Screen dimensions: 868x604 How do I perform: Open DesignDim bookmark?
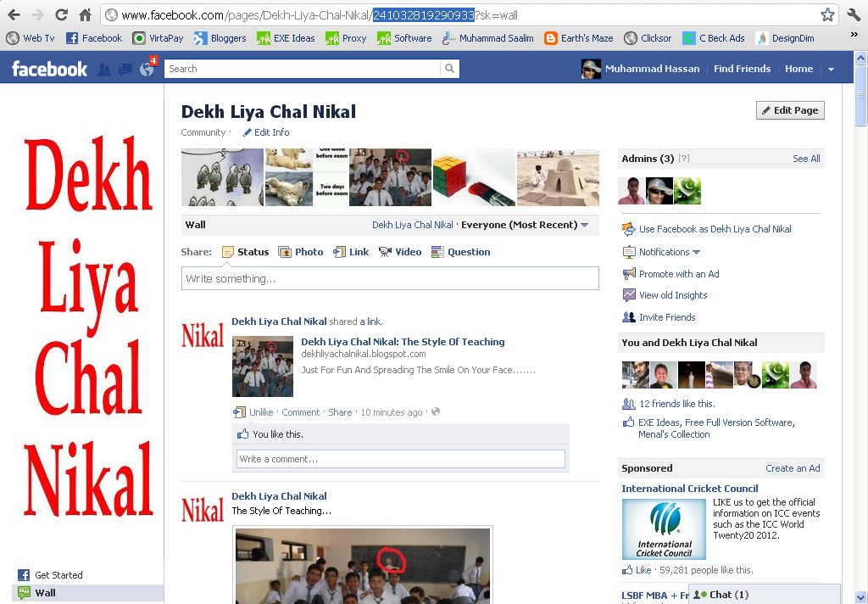[785, 38]
